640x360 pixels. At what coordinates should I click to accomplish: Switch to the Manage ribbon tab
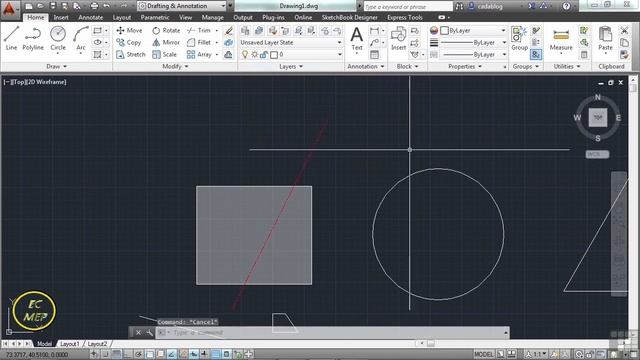pyautogui.click(x=212, y=18)
